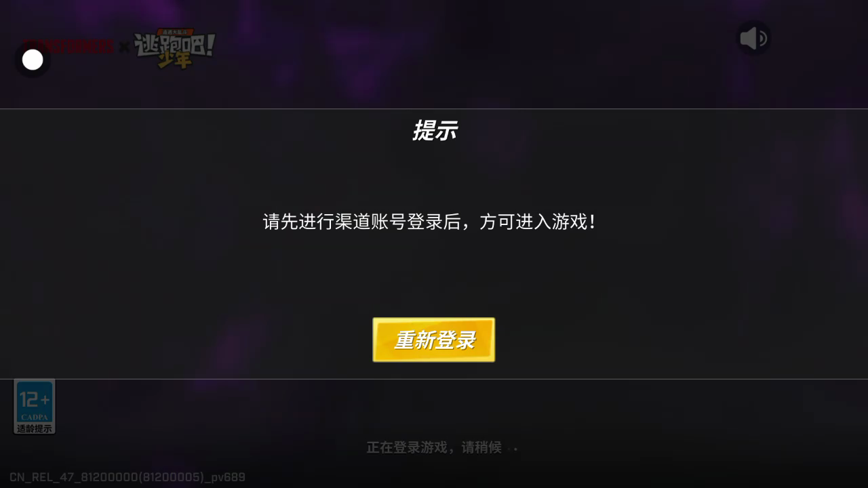Click the × collaboration mark between logos
This screenshot has width=868, height=488.
(x=124, y=47)
